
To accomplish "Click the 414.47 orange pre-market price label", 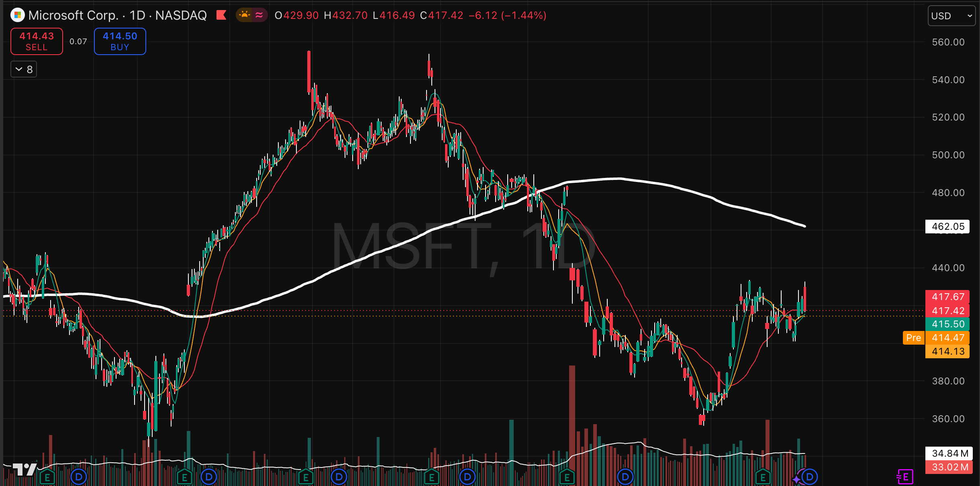I will (x=947, y=338).
